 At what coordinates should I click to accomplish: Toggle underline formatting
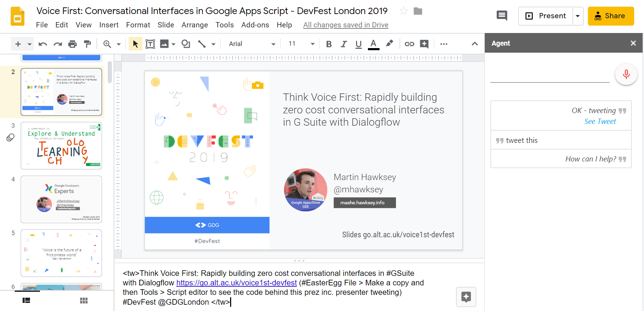coord(358,44)
